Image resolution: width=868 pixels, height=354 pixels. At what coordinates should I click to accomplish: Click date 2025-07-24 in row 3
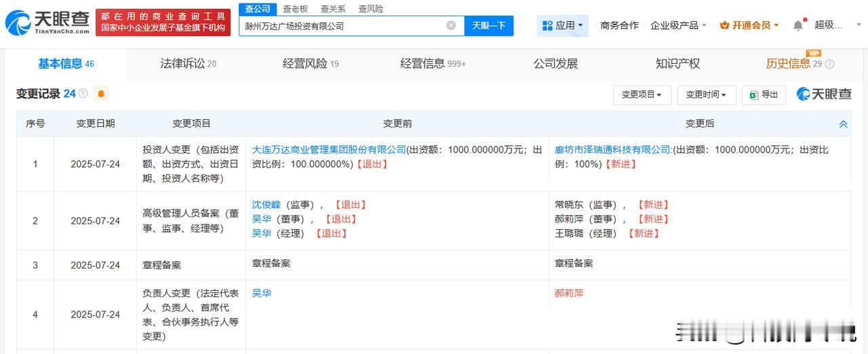(x=96, y=265)
